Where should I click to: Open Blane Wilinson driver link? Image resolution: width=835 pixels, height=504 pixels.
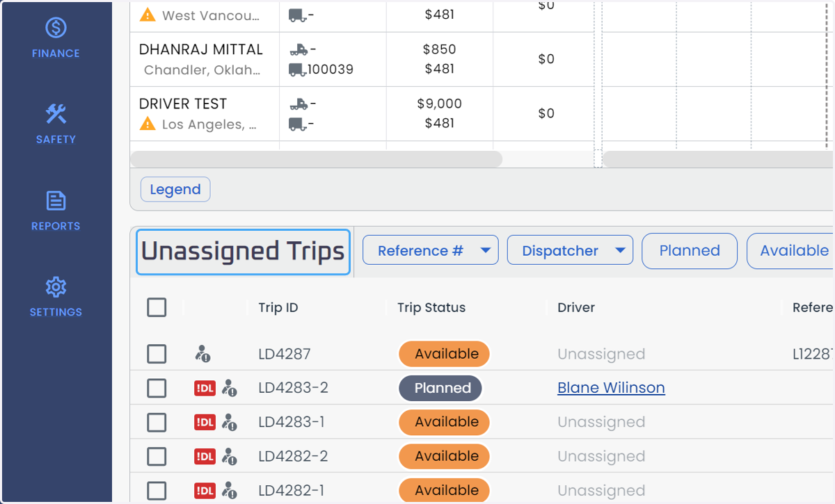pos(611,388)
